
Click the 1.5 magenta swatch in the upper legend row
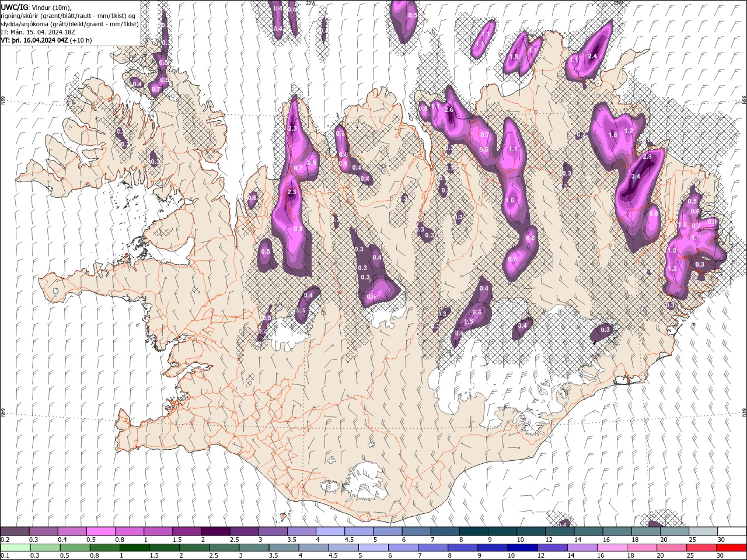186,531
